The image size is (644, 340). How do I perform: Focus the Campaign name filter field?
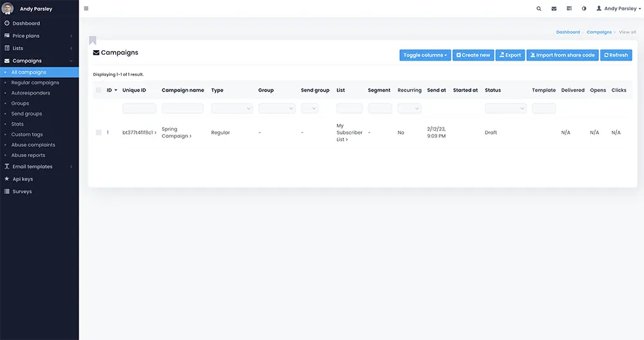[182, 108]
